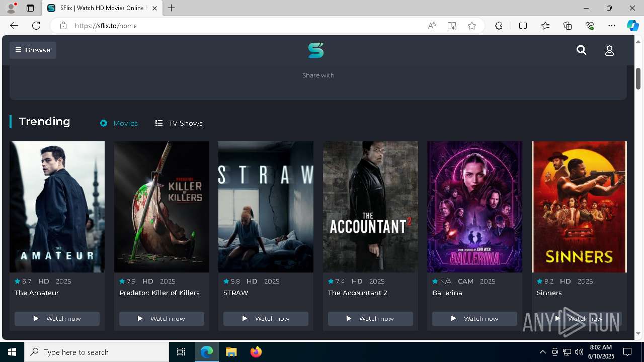
Task: Click the page vertical scrollbar thumb
Action: tap(638, 78)
